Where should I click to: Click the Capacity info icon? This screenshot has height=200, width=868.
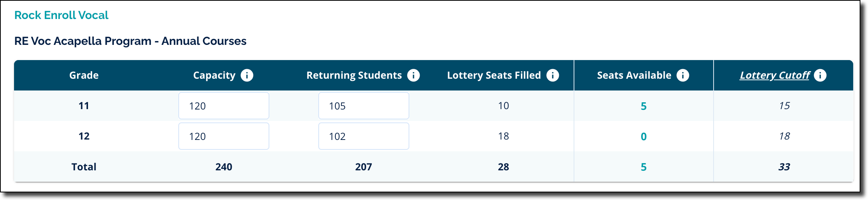point(247,75)
